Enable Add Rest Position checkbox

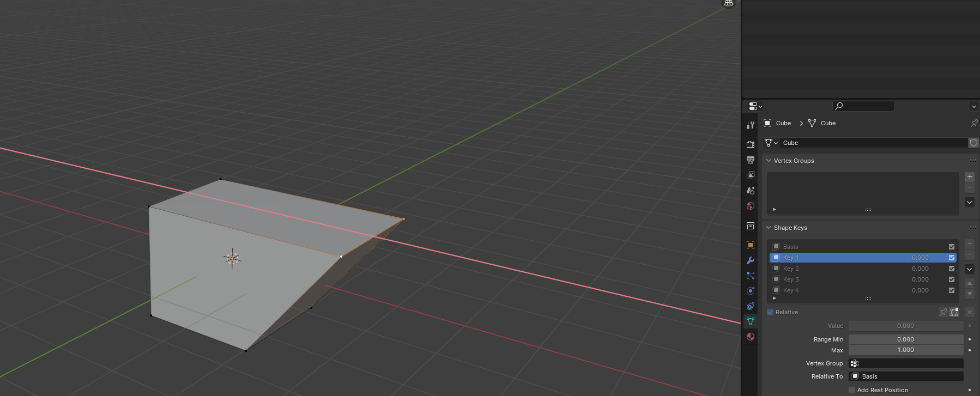(852, 390)
